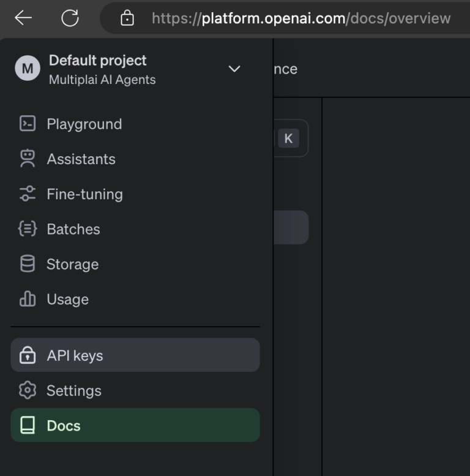Select the highlighted Docs item
The width and height of the screenshot is (470, 476).
(135, 425)
